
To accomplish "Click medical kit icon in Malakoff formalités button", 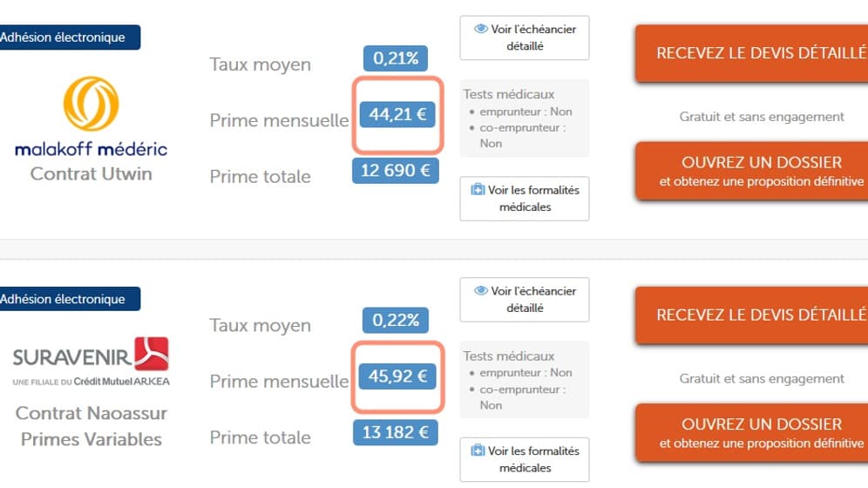I will coord(478,190).
